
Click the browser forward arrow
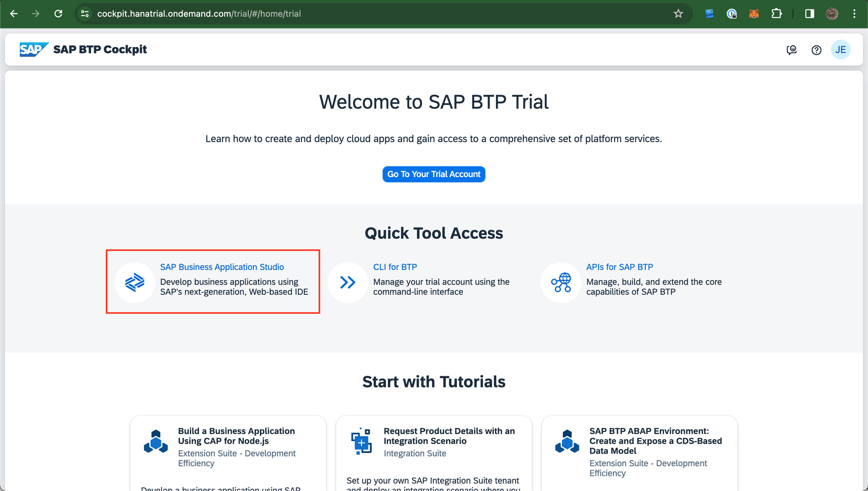(x=36, y=14)
